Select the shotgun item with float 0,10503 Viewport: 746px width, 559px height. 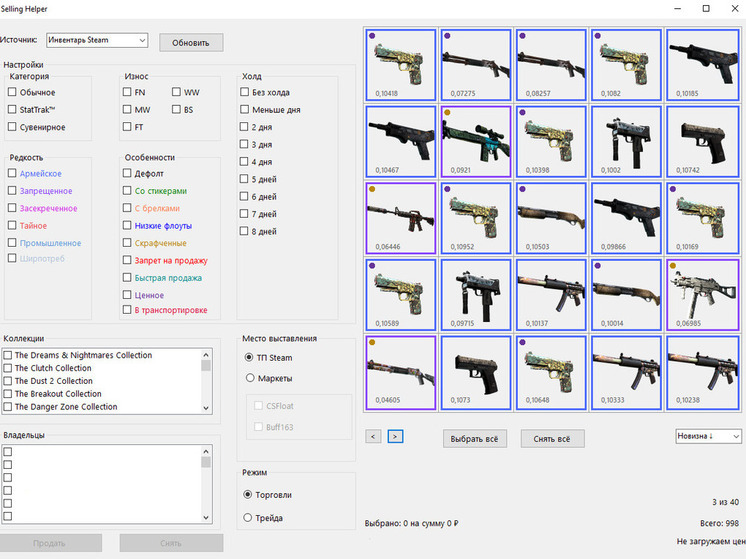pos(550,217)
